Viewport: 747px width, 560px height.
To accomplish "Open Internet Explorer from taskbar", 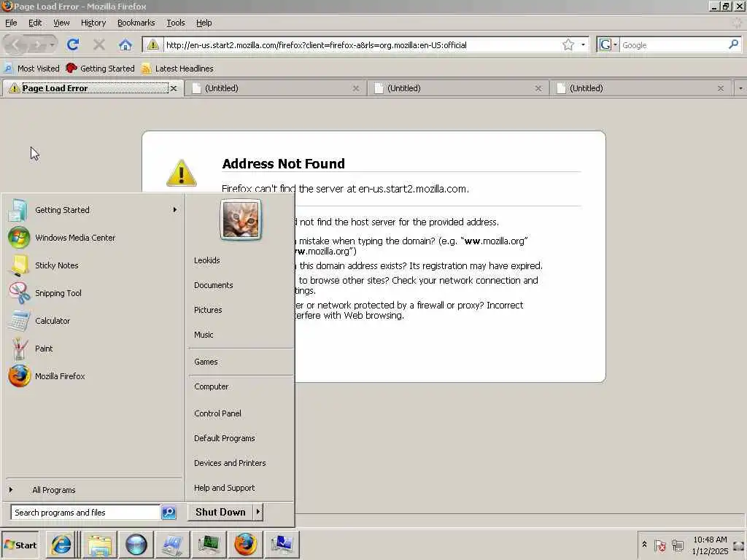I will [x=61, y=544].
